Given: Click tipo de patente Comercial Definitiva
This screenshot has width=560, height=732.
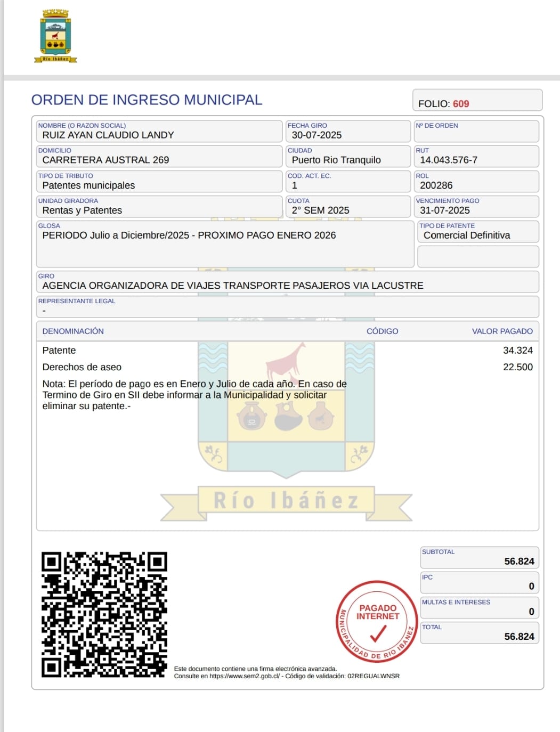Looking at the screenshot, I should click(478, 231).
